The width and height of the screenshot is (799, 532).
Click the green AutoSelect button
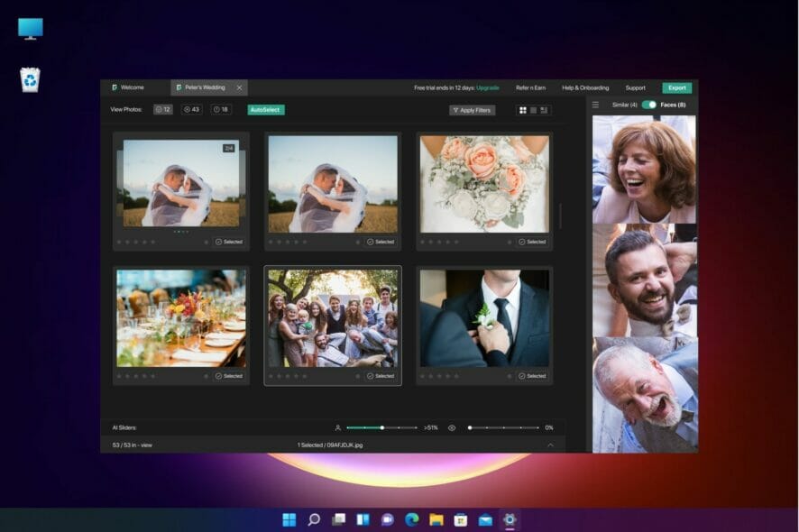tap(266, 109)
